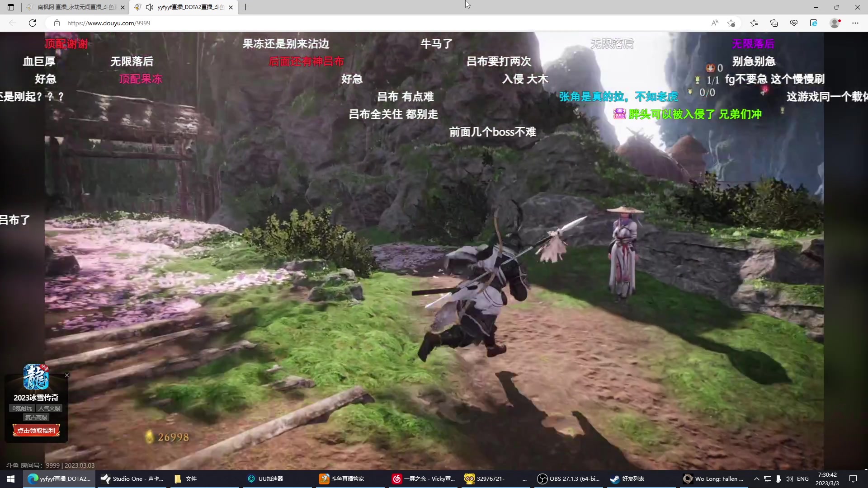Activate Read aloud icon
The image size is (868, 488).
pos(715,23)
